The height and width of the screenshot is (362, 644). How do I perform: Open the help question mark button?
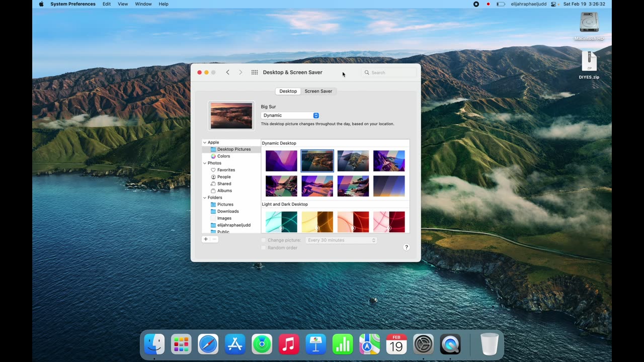pyautogui.click(x=407, y=247)
